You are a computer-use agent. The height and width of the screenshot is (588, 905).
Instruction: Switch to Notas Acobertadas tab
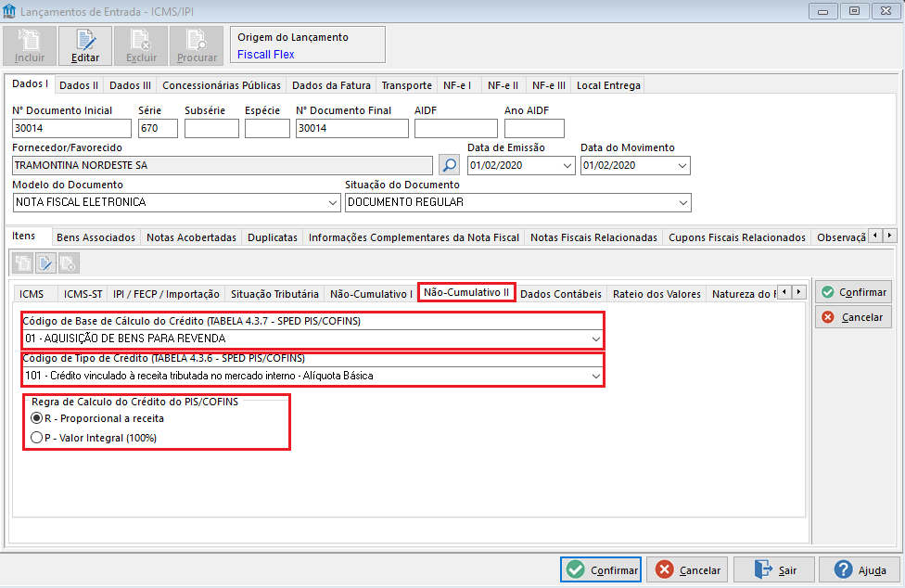192,237
